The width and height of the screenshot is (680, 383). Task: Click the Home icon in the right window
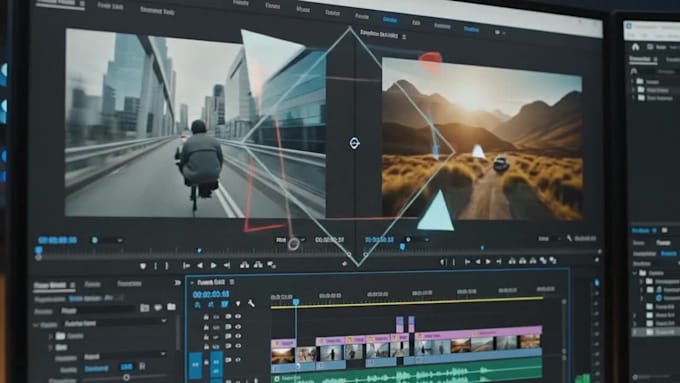pyautogui.click(x=635, y=47)
